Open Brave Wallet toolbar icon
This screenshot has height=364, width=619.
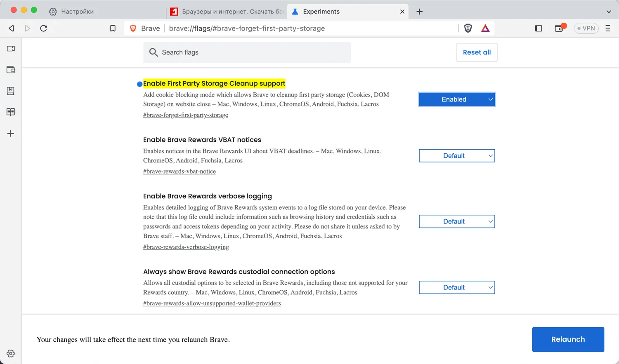coord(559,28)
